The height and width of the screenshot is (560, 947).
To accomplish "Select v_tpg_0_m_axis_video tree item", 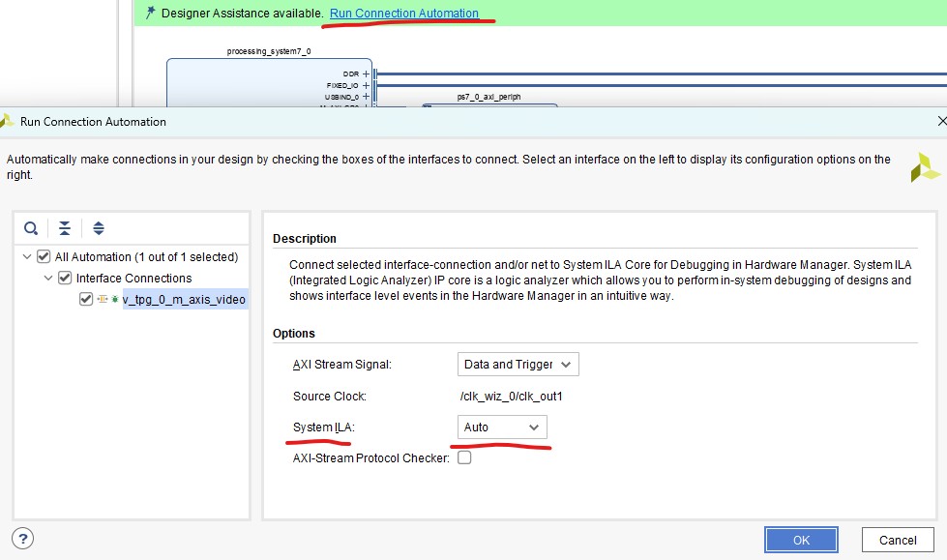I will [184, 300].
